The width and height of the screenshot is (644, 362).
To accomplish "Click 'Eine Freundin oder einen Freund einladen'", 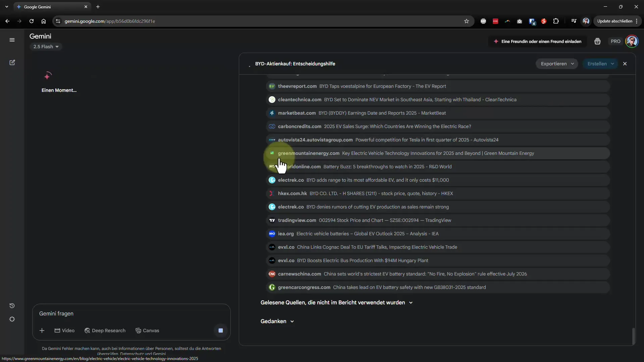I will coord(537,41).
